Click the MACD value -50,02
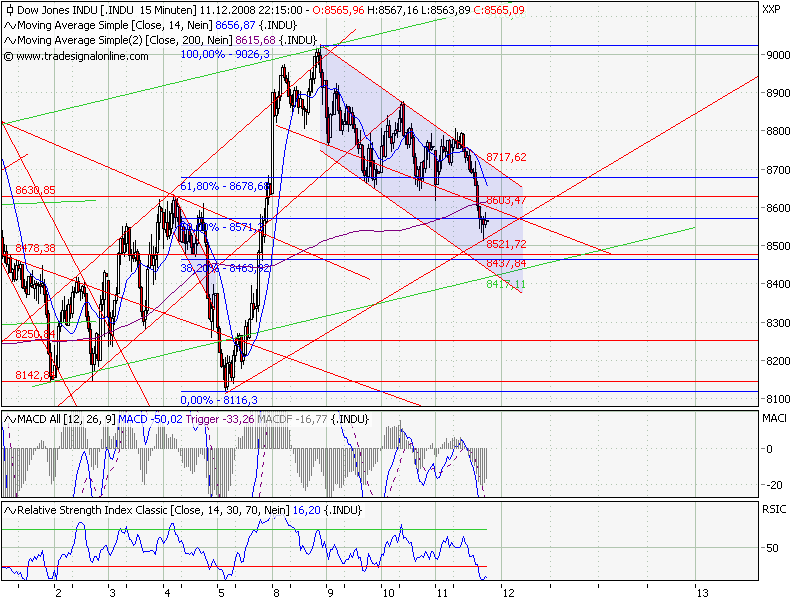Image resolution: width=800 pixels, height=600 pixels. 150,419
